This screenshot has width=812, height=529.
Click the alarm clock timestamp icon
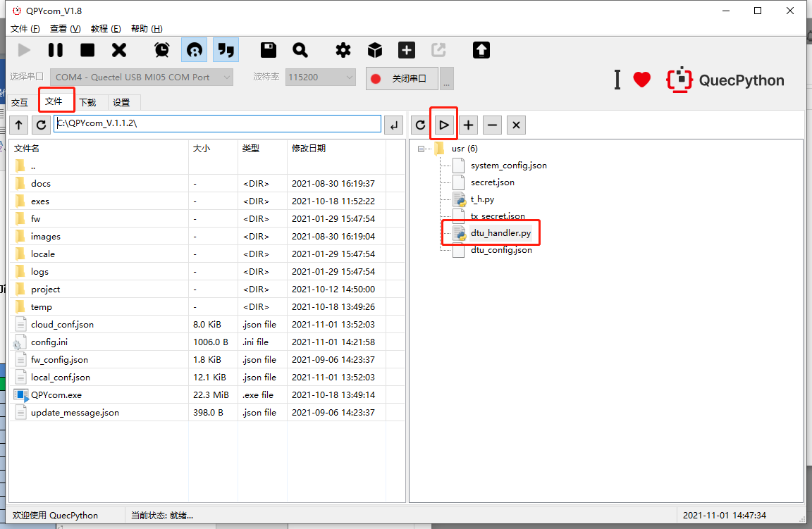click(x=161, y=50)
